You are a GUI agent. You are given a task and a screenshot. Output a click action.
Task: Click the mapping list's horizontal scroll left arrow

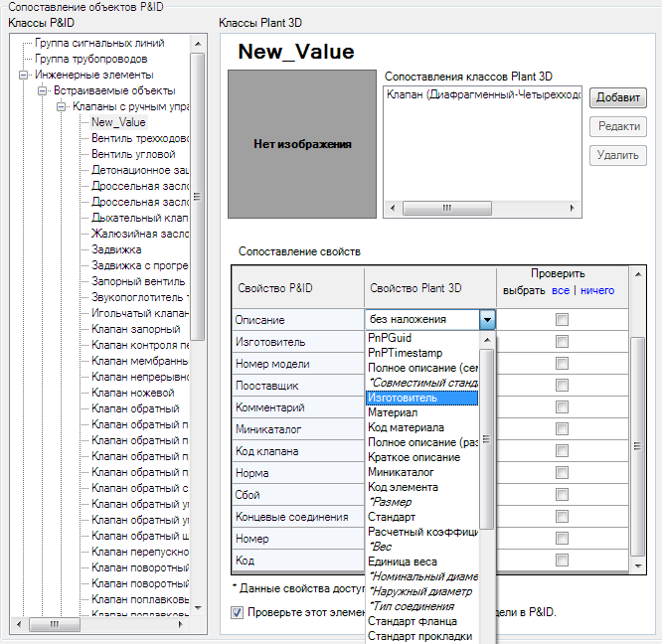[x=393, y=208]
